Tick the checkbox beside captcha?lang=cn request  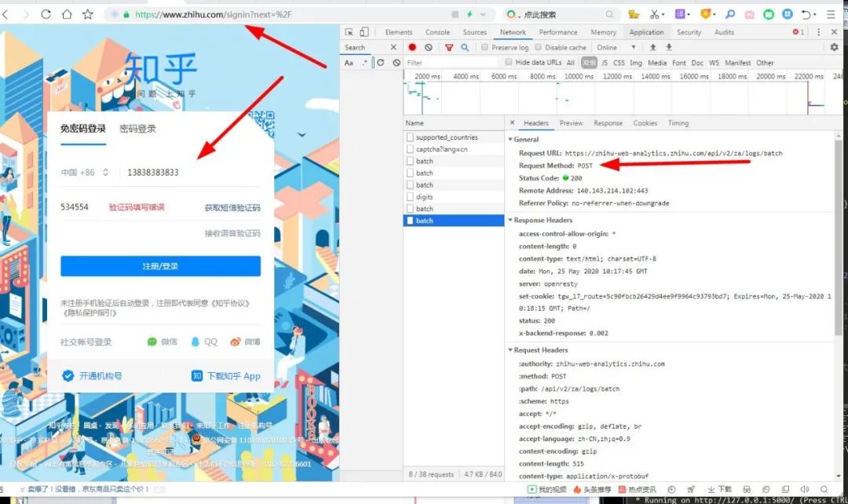(410, 149)
